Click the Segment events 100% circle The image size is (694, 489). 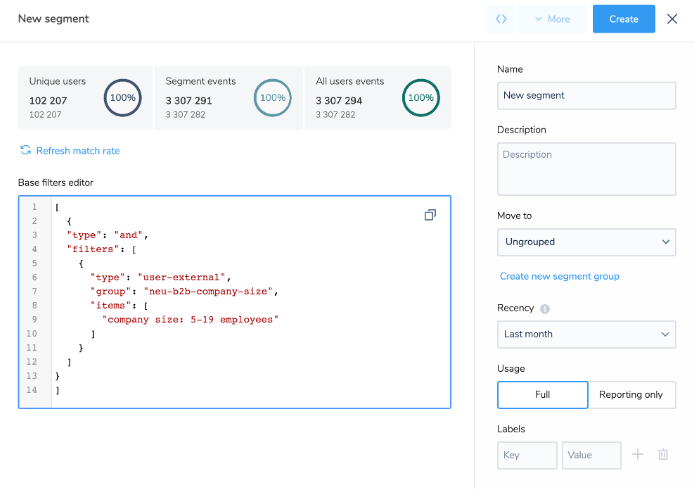[273, 98]
